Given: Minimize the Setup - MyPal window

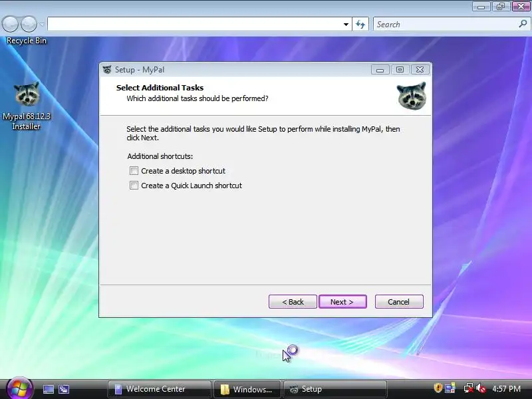Looking at the screenshot, I should (x=380, y=70).
